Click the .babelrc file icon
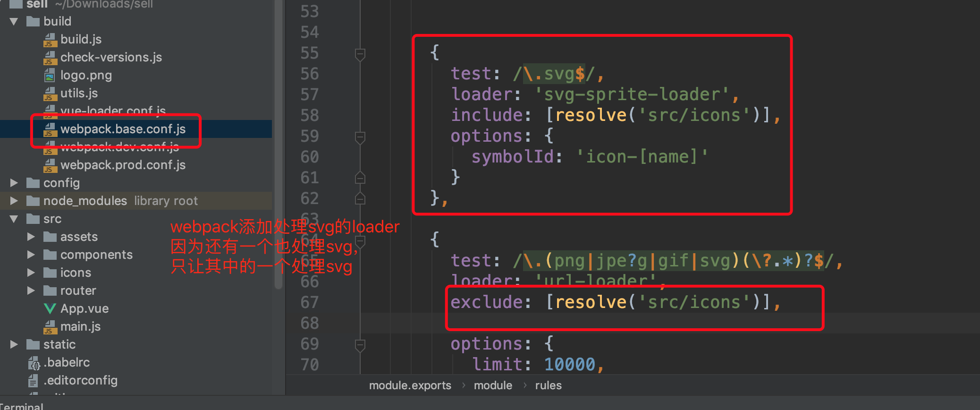The image size is (980, 410). click(34, 363)
